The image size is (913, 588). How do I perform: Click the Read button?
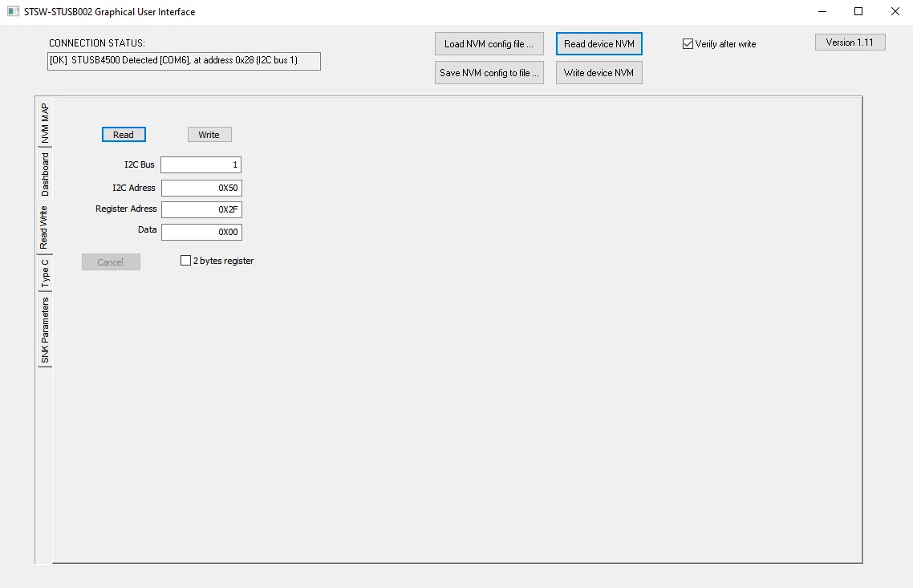click(124, 135)
